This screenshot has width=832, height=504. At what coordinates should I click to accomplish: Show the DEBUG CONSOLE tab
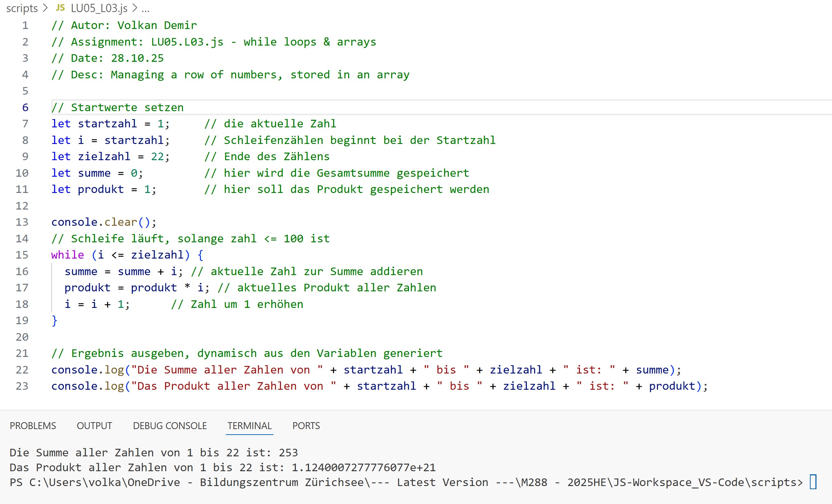[x=170, y=426]
